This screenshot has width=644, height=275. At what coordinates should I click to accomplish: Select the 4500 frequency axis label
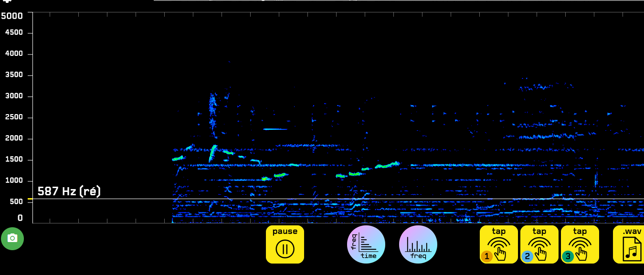coord(14,33)
